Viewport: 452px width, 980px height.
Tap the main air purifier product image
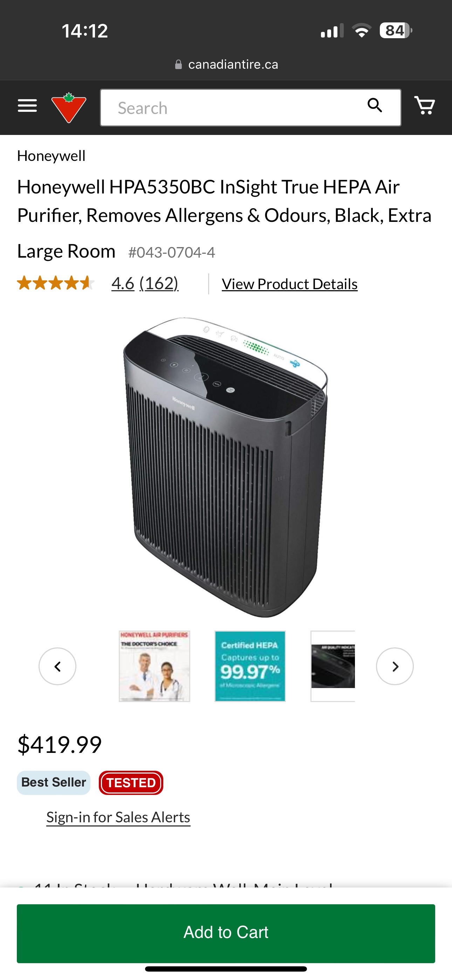click(226, 467)
